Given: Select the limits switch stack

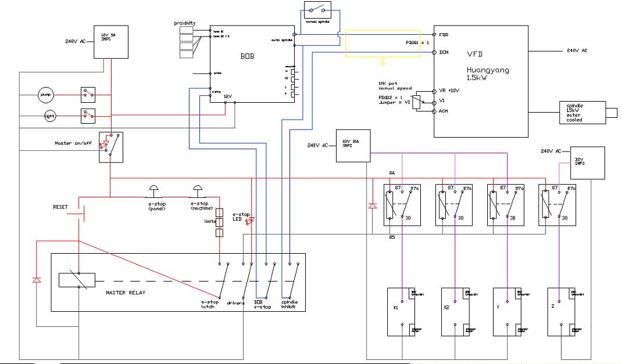Looking at the screenshot, I should pos(220,223).
